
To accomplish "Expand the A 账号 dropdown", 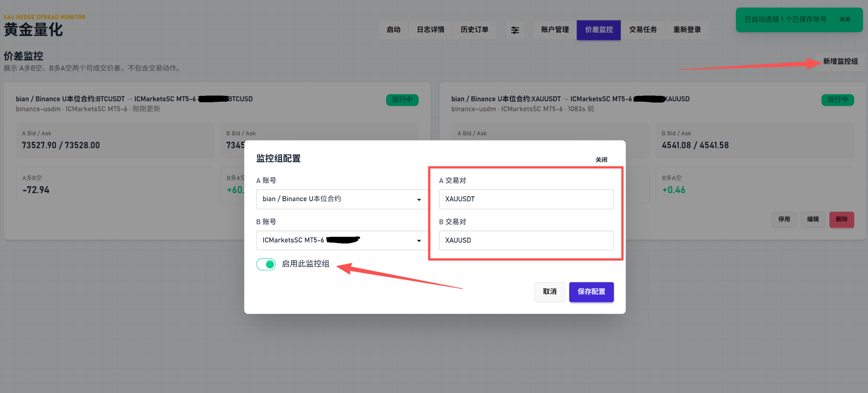I will (x=342, y=199).
